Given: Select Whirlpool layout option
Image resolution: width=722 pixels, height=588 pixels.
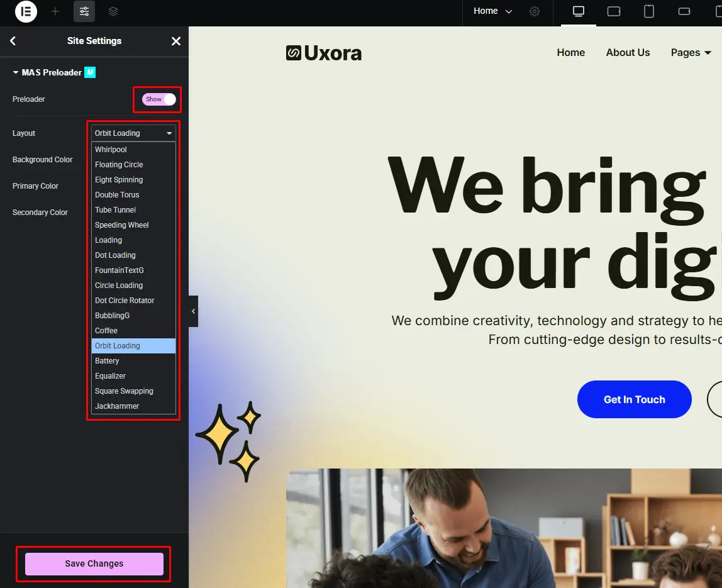Looking at the screenshot, I should pos(133,149).
